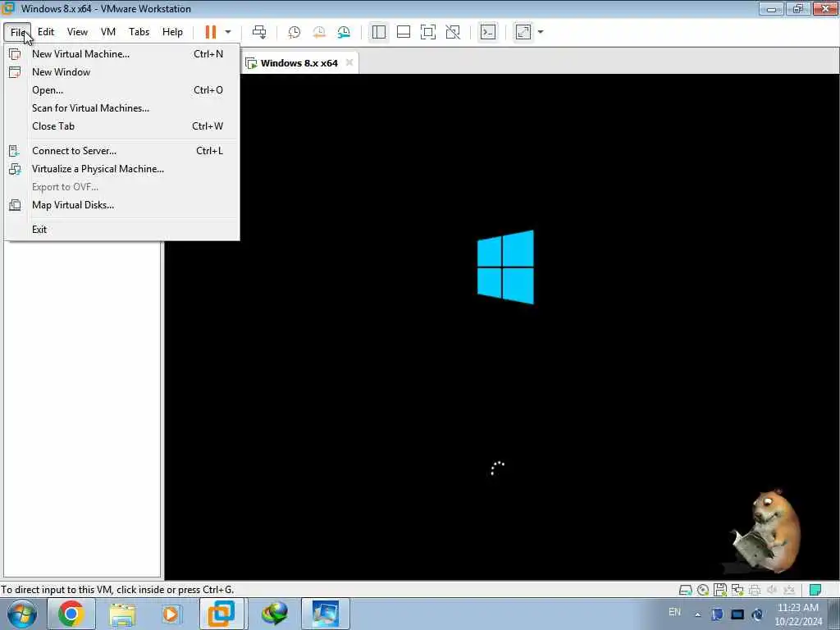This screenshot has width=840, height=630.
Task: Click the hard disk status bar icon
Action: tap(685, 590)
